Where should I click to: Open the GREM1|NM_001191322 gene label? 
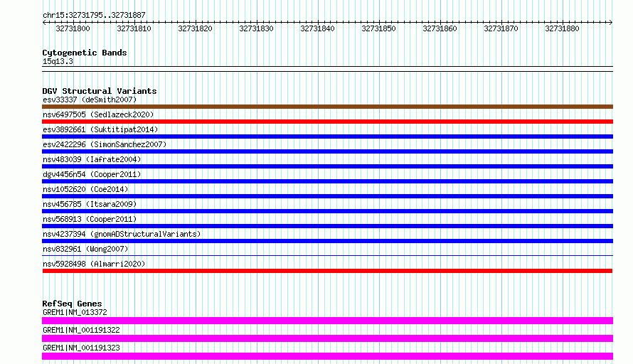tap(81, 330)
